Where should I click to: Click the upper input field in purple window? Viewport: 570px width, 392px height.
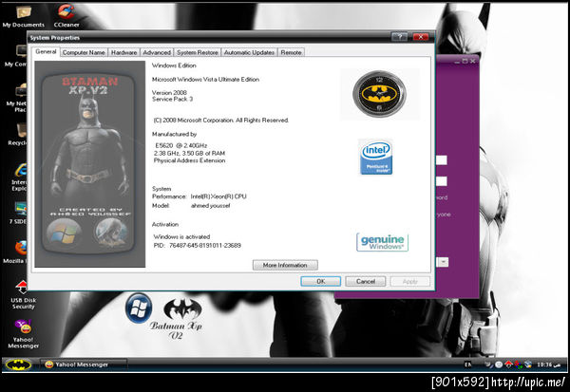click(442, 160)
